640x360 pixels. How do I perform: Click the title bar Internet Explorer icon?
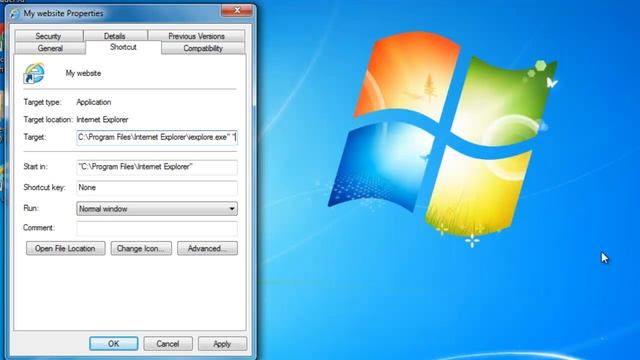(x=15, y=13)
